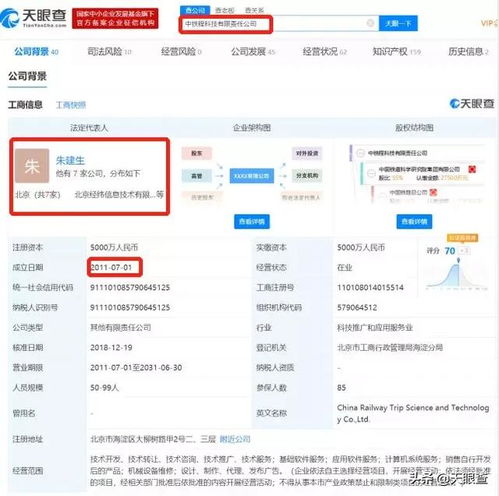The width and height of the screenshot is (499, 496).
Task: Switch to the 司法风险 tab
Action: click(109, 52)
